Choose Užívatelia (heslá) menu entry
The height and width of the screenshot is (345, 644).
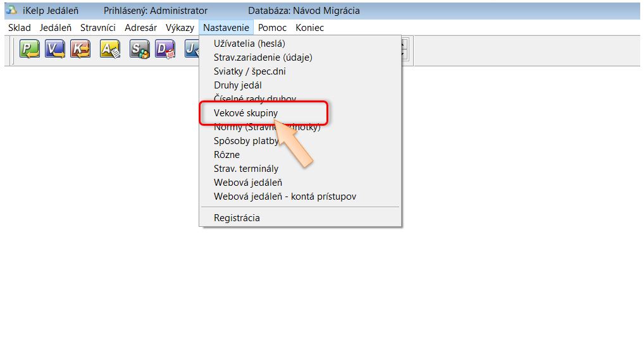249,44
